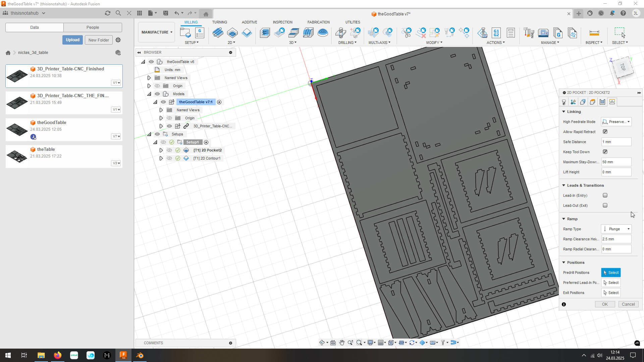
Task: Click the Ramp Clearance Height field
Action: [616, 239]
